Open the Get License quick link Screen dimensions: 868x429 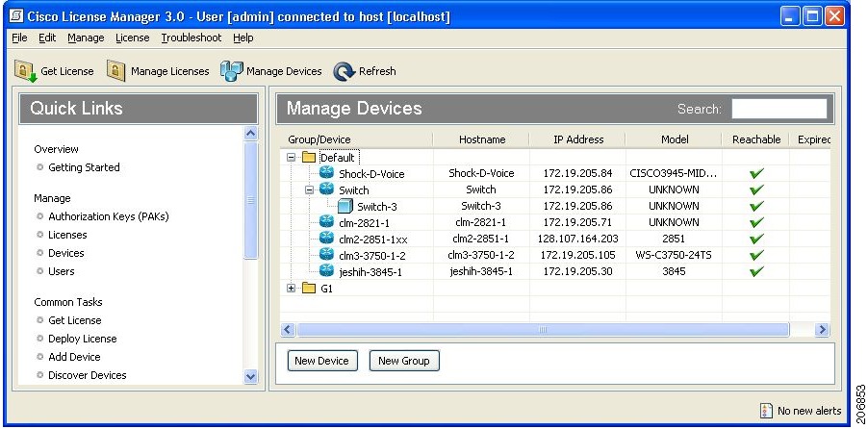point(75,320)
